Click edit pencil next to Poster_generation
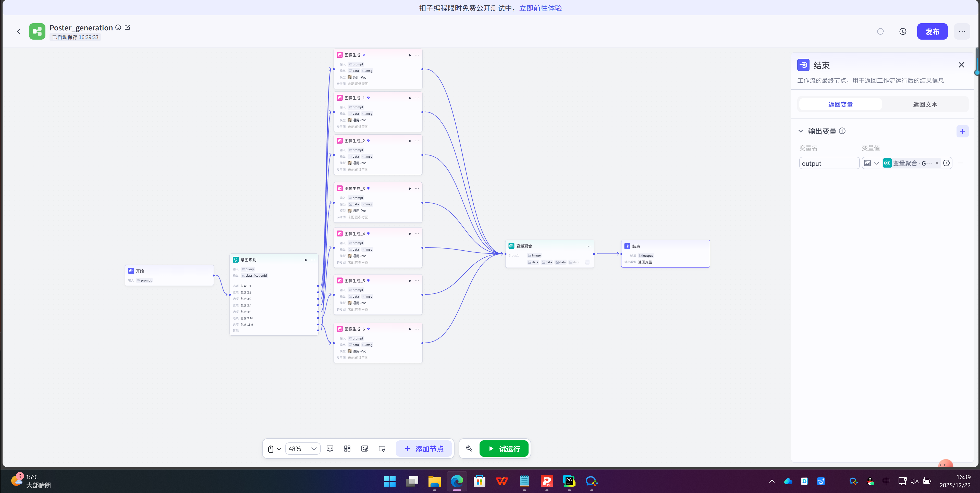This screenshot has height=493, width=980. pyautogui.click(x=127, y=27)
